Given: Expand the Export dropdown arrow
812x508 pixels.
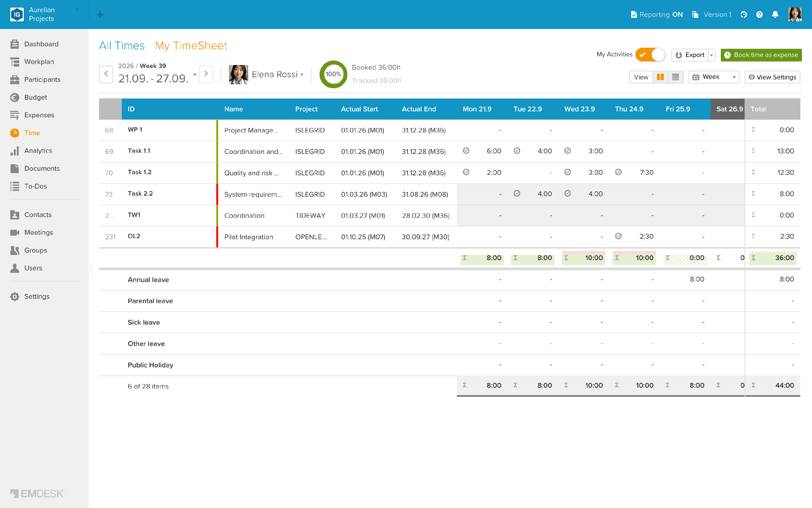Looking at the screenshot, I should pyautogui.click(x=711, y=55).
